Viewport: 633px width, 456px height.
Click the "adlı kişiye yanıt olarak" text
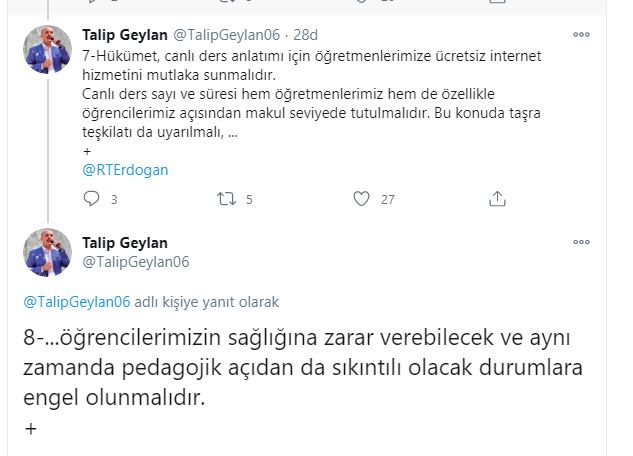[x=207, y=301]
